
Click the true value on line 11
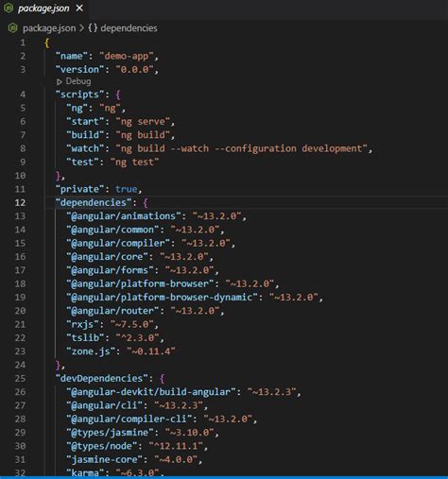click(x=126, y=189)
